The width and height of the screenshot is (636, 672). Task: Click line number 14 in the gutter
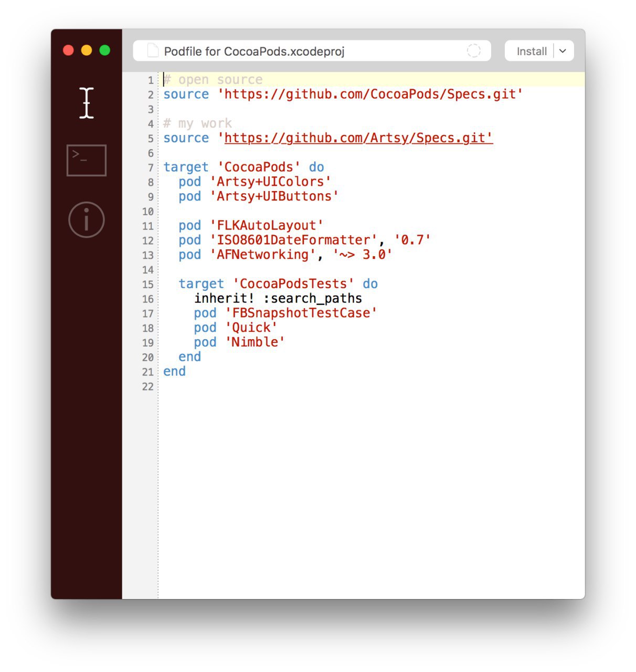tap(148, 270)
